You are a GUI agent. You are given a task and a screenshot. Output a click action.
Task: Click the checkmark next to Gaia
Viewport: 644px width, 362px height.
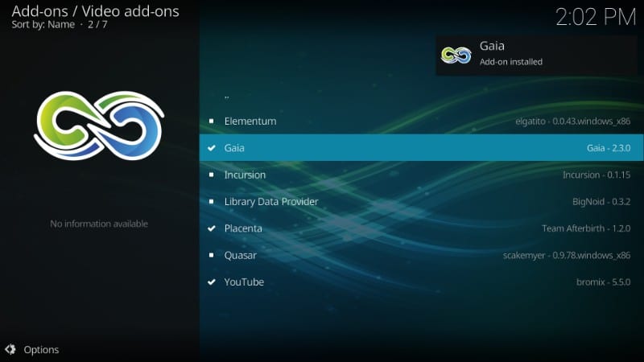212,148
